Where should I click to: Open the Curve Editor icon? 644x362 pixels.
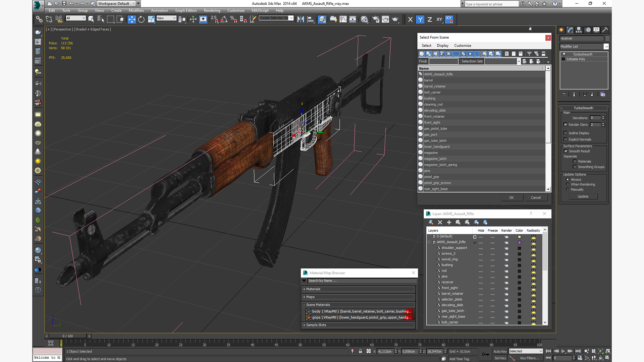click(x=343, y=19)
